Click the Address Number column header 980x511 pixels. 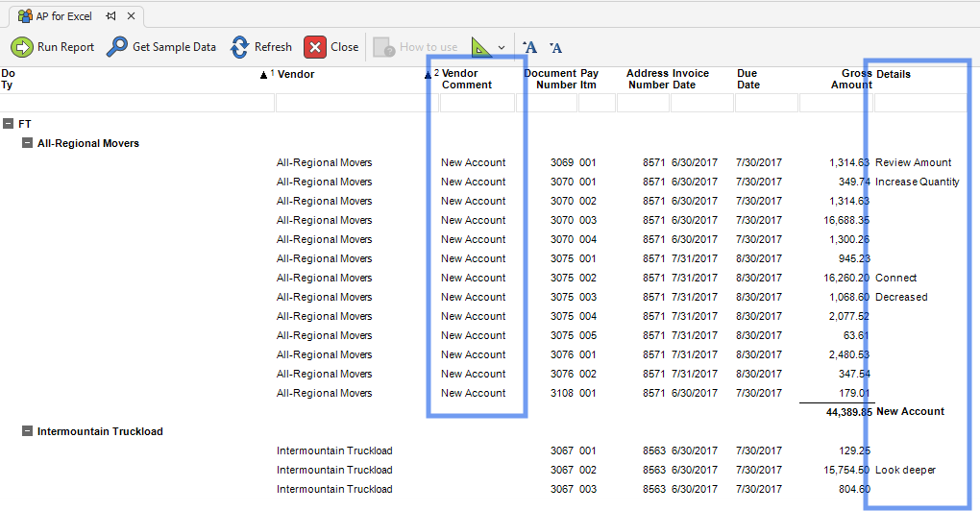point(649,80)
